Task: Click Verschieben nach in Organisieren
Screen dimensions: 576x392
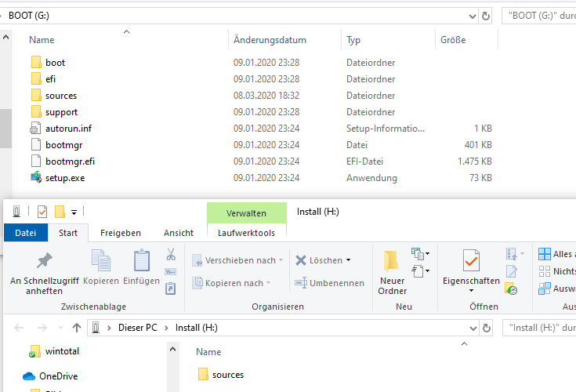Action: (237, 260)
